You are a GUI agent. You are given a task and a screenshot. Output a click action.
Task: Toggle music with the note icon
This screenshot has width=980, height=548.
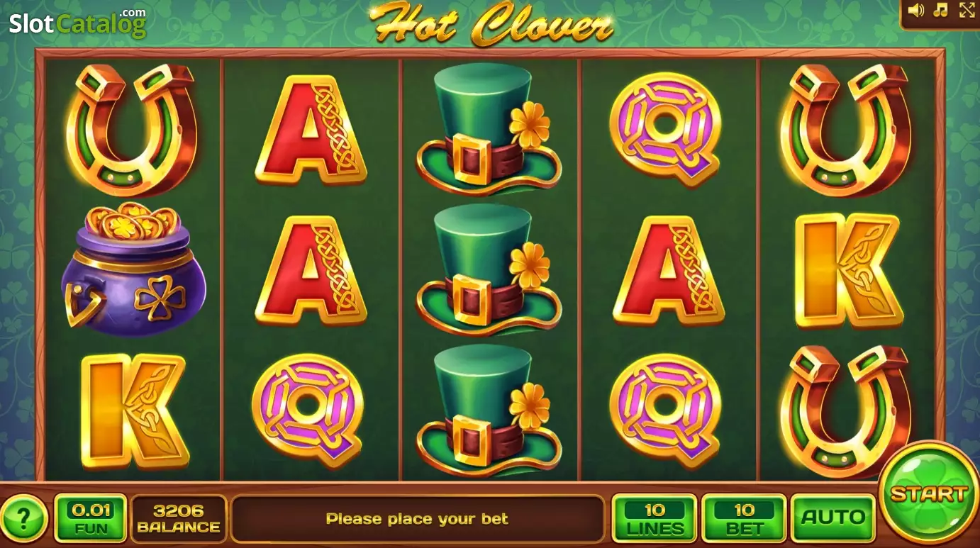point(941,10)
